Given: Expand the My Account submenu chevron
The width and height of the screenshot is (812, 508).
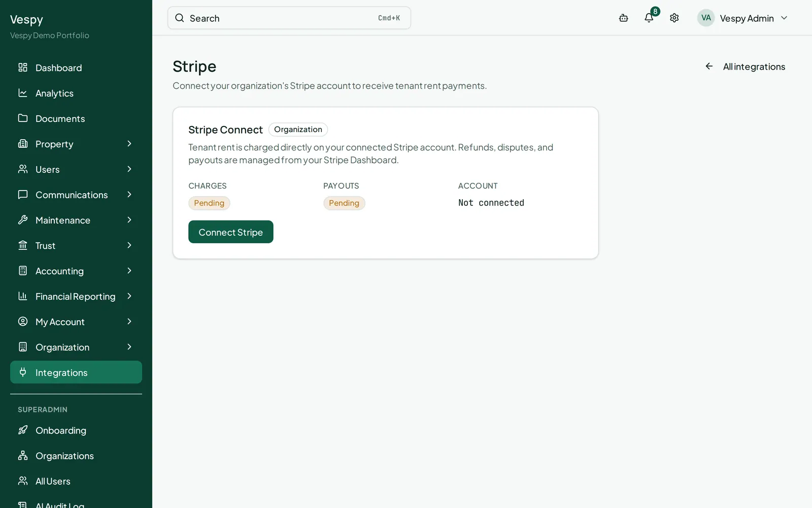Looking at the screenshot, I should coord(129,322).
